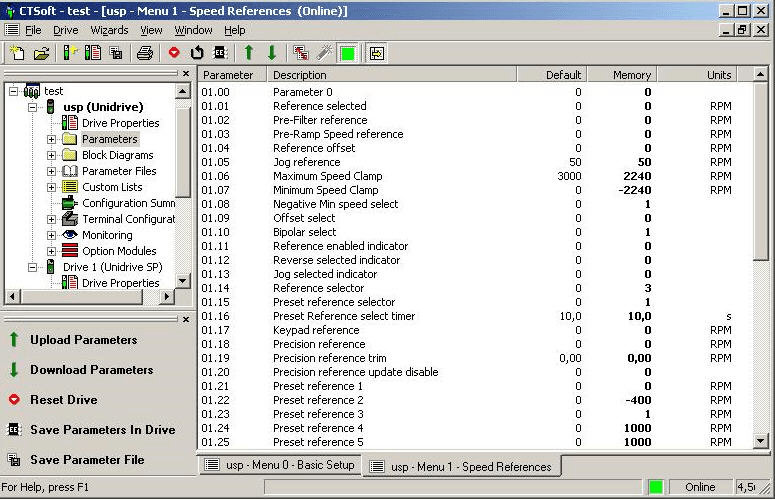
Task: Expand the Option Modules node
Action: [51, 251]
